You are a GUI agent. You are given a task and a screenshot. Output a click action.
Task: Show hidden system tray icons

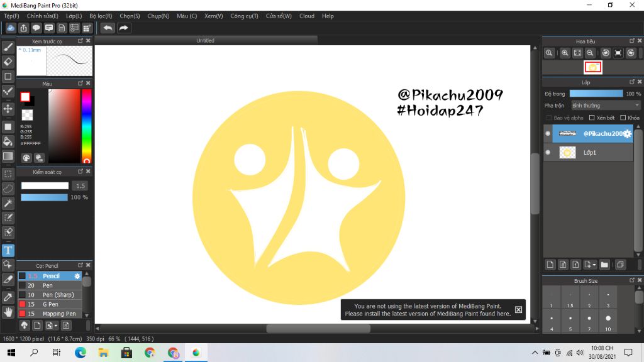[x=535, y=353]
